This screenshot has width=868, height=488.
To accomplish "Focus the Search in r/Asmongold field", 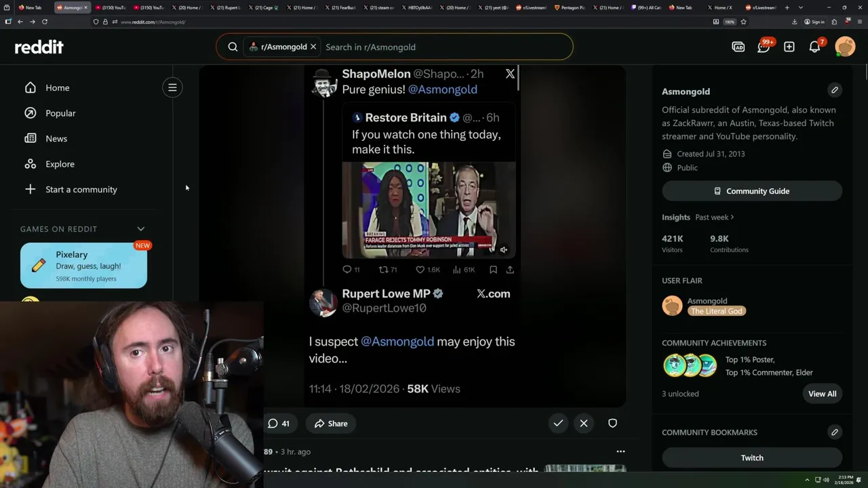I will click(x=444, y=47).
